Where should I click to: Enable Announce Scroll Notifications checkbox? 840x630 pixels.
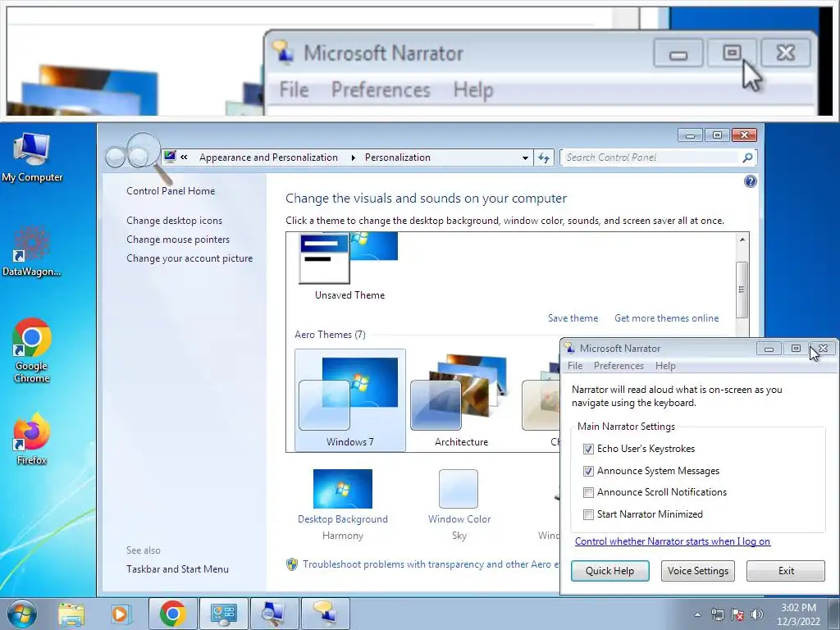tap(588, 492)
